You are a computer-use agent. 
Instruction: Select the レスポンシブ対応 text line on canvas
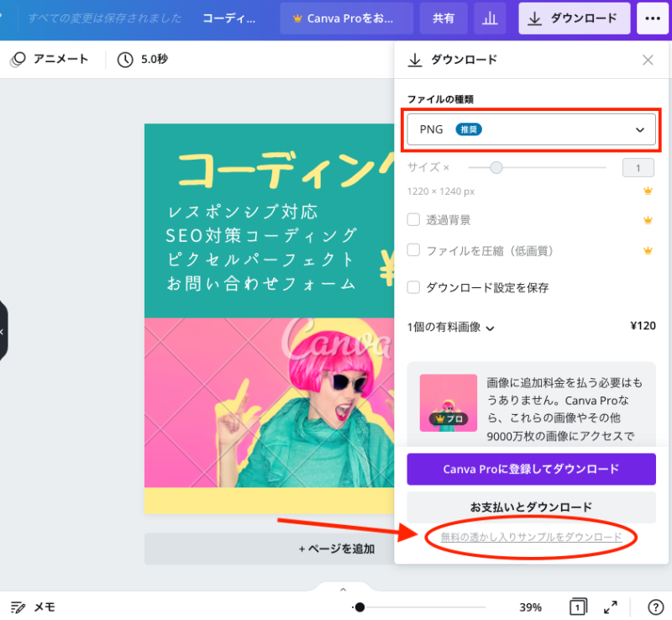click(243, 212)
